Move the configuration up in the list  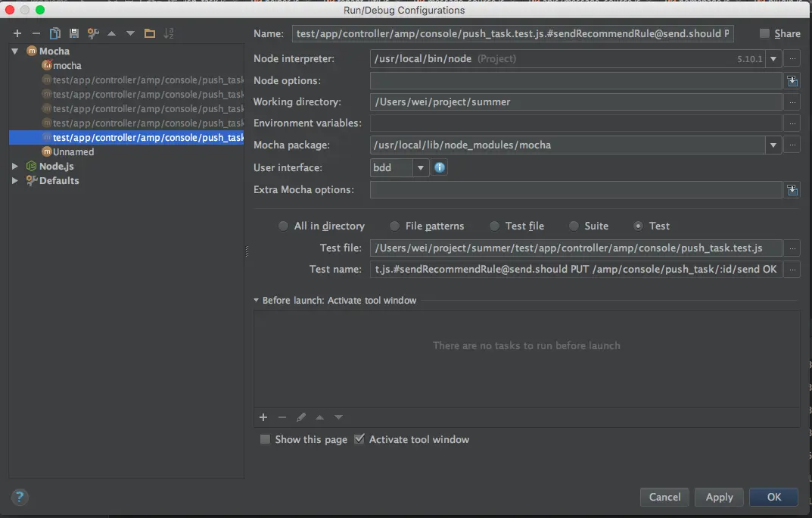tap(111, 33)
